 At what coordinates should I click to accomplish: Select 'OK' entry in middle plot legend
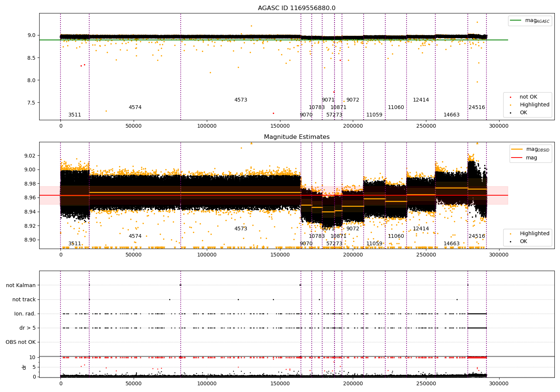523,242
